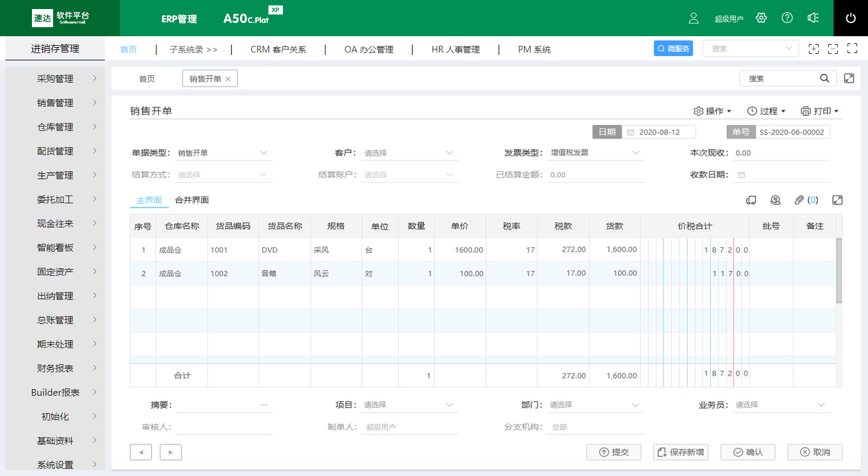Image resolution: width=868 pixels, height=476 pixels.
Task: Switch to the 合并界面 tab
Action: (192, 200)
